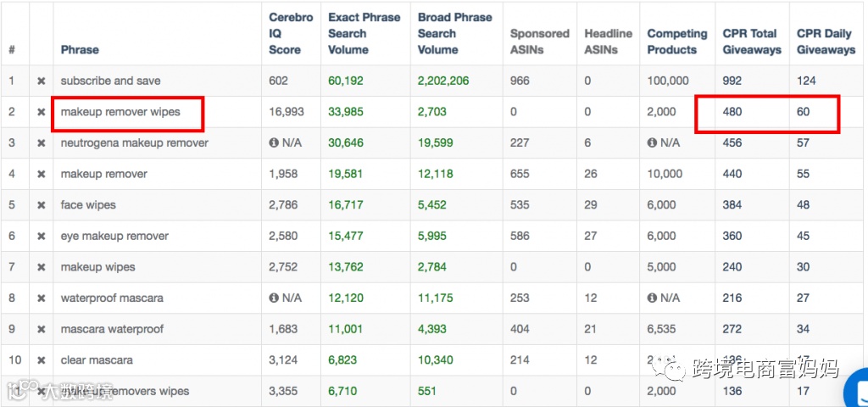Open the blue chat bubble widget
This screenshot has width=868, height=407.
pos(856,388)
